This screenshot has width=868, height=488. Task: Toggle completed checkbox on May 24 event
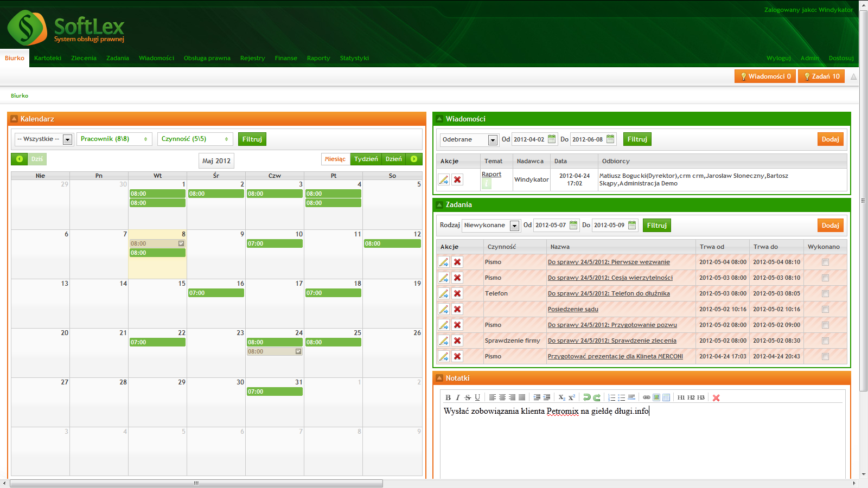click(x=298, y=351)
